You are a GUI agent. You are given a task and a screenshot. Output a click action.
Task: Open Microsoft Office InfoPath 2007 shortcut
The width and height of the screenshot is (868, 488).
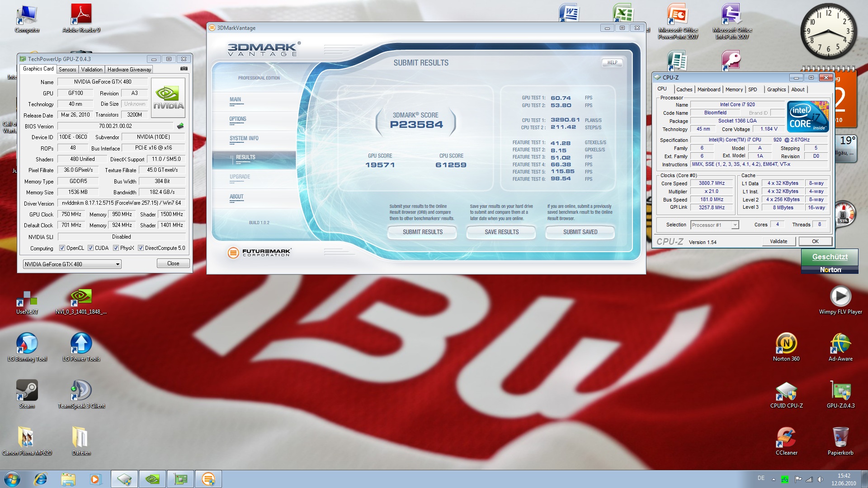tap(732, 21)
